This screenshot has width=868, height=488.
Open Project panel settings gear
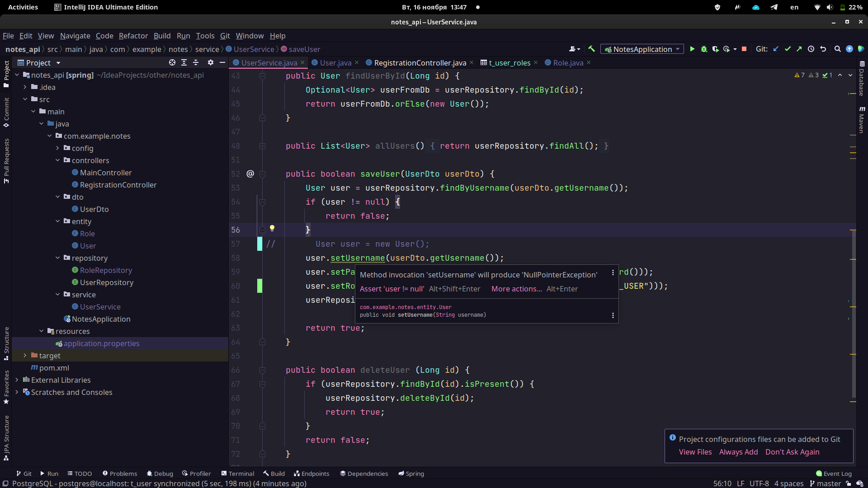210,62
